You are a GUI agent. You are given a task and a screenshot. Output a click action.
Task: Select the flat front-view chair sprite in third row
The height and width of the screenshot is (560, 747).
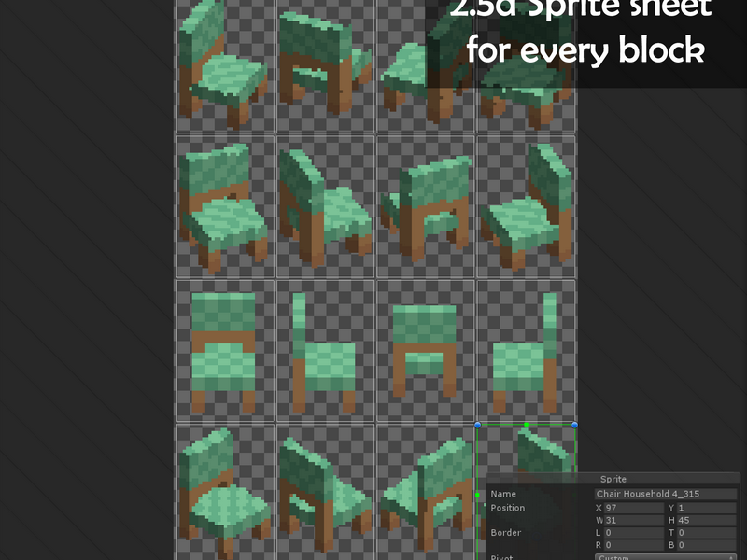225,351
